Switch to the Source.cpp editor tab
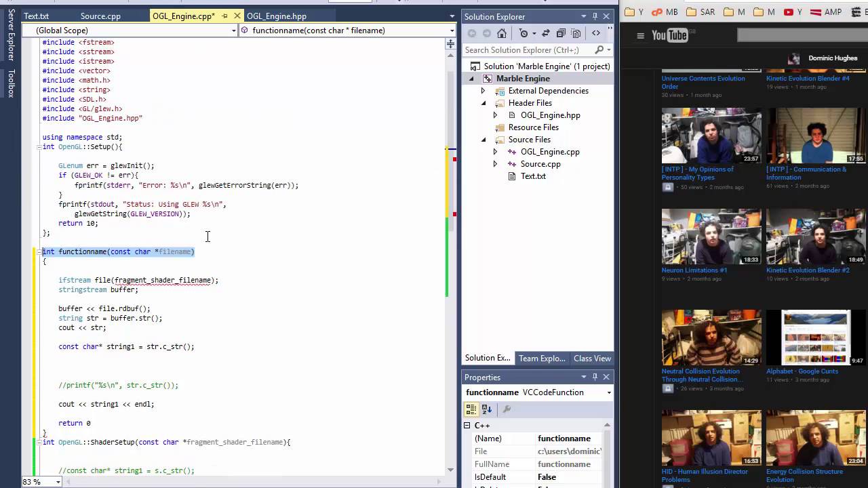The width and height of the screenshot is (868, 488). 100,16
